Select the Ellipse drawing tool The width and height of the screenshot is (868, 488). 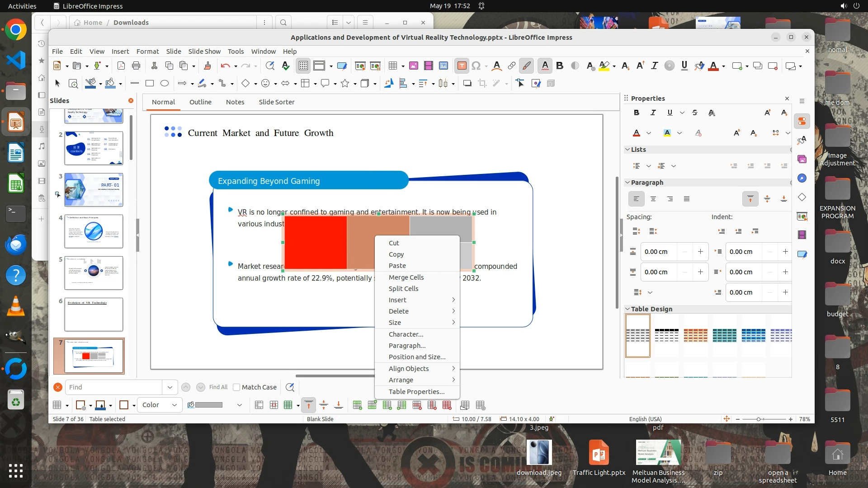coord(165,83)
